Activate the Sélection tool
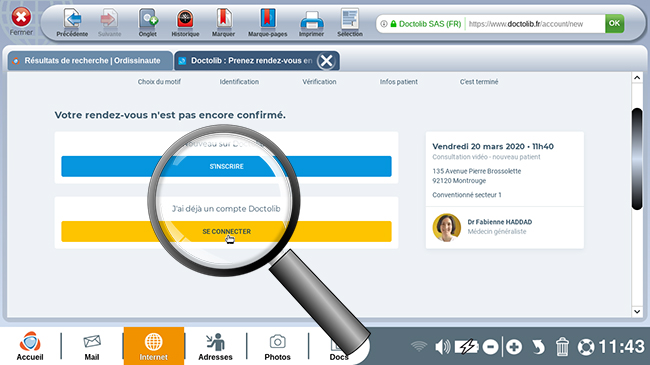Image resolution: width=650 pixels, height=365 pixels. 350,23
